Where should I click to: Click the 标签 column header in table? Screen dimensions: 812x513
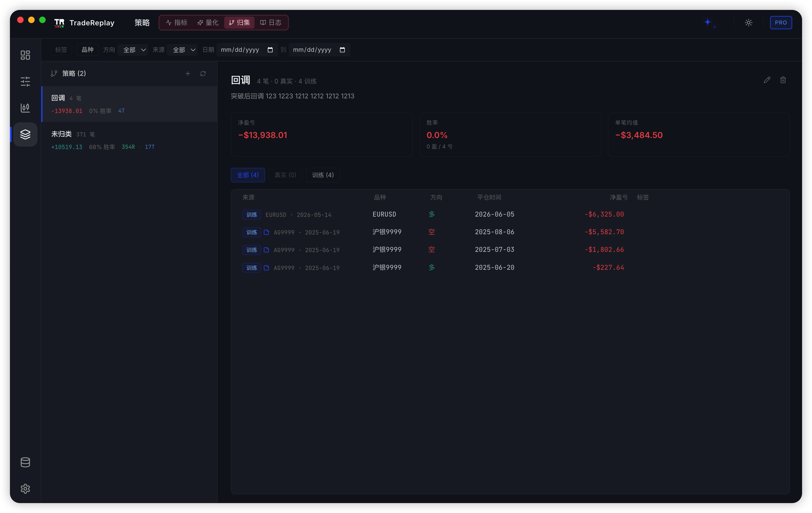pos(643,197)
